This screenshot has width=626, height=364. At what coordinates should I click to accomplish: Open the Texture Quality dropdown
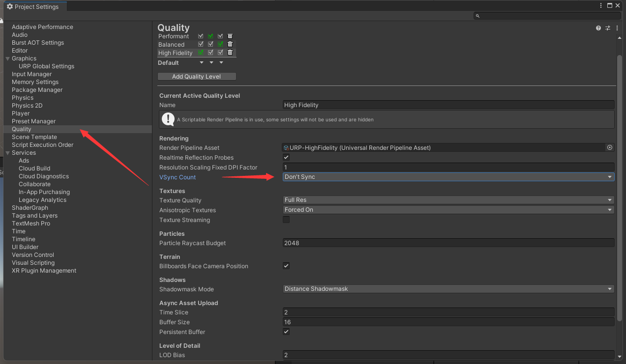coord(448,200)
